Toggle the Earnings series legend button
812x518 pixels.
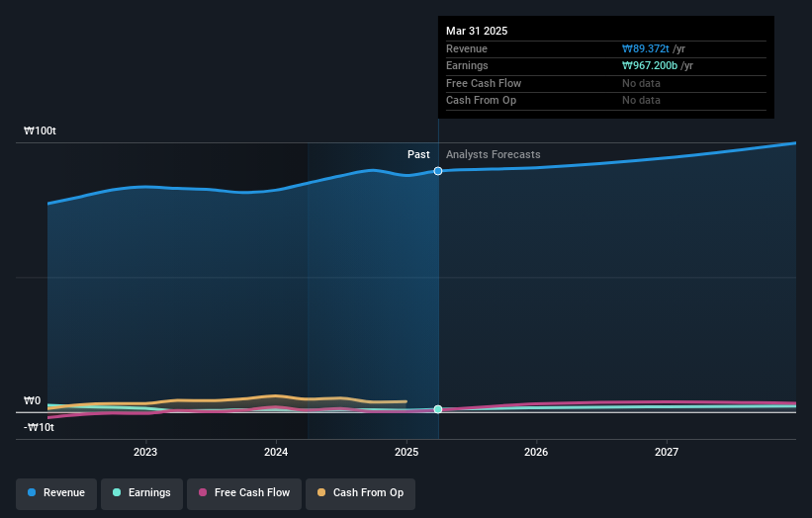(141, 493)
